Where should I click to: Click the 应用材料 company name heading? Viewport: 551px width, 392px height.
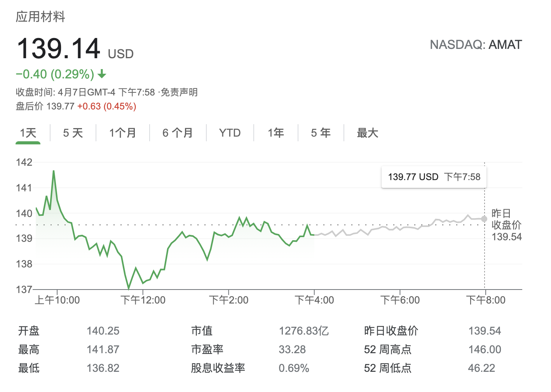point(40,17)
